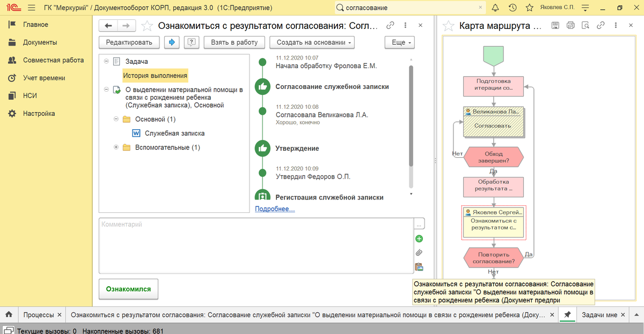Clear the search field text
644x334 pixels.
pos(480,8)
